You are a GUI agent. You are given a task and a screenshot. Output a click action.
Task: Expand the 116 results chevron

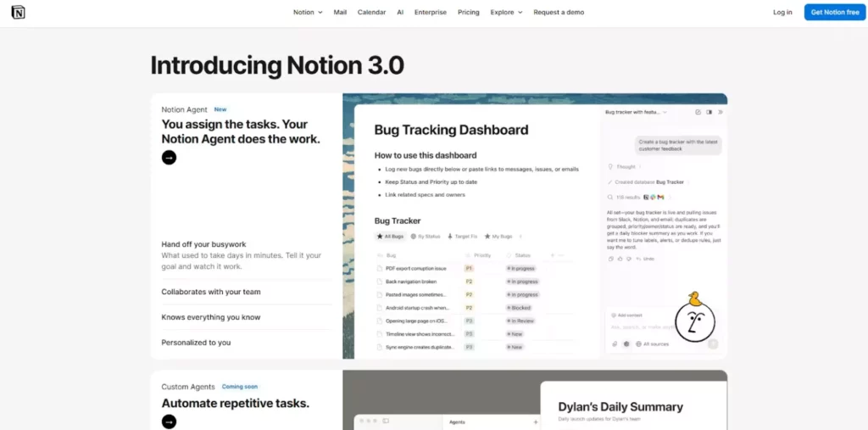[x=670, y=197]
